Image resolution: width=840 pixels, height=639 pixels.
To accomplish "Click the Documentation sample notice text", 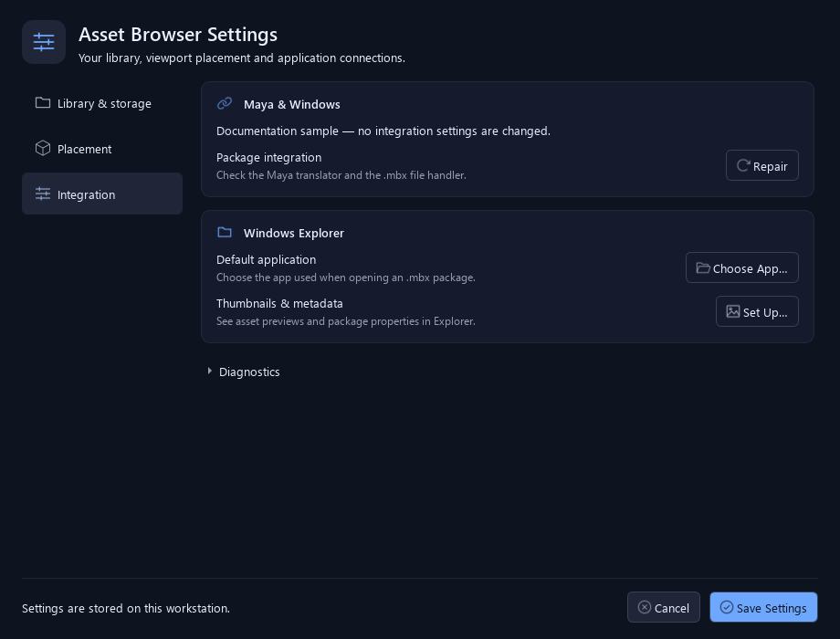I will (383, 131).
